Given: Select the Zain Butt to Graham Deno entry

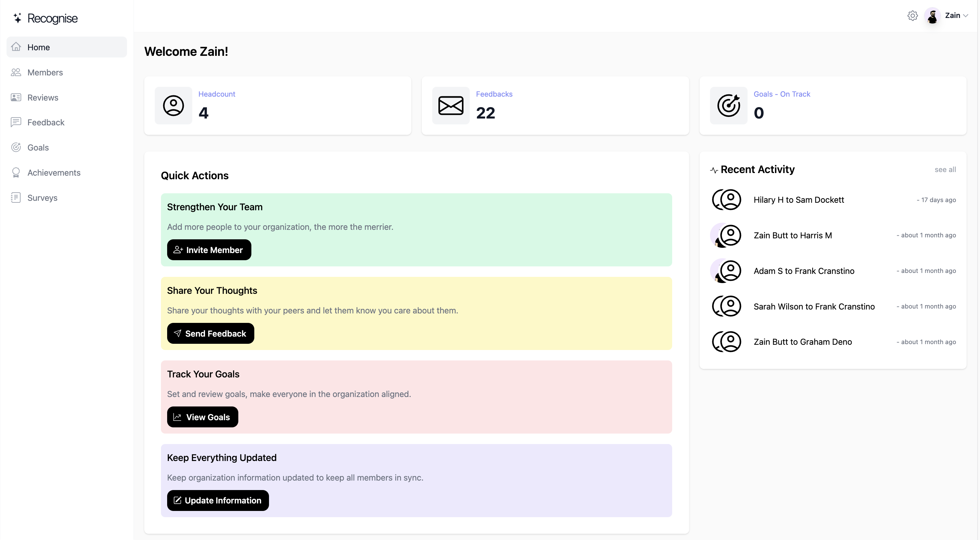Looking at the screenshot, I should point(833,342).
